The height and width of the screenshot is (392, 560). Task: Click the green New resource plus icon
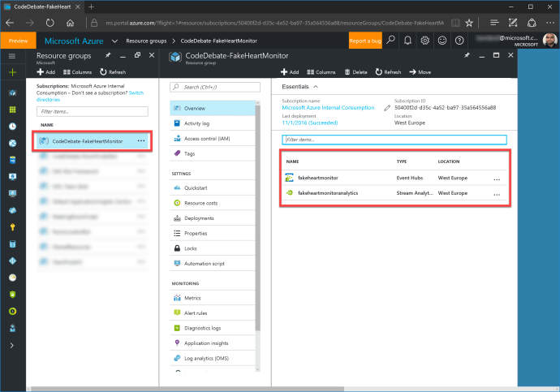pos(12,73)
